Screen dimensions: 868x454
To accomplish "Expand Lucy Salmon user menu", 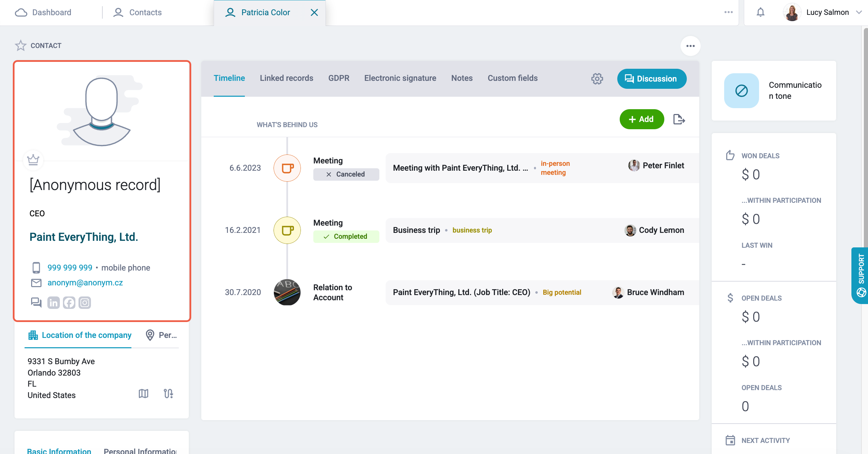I will [x=859, y=12].
